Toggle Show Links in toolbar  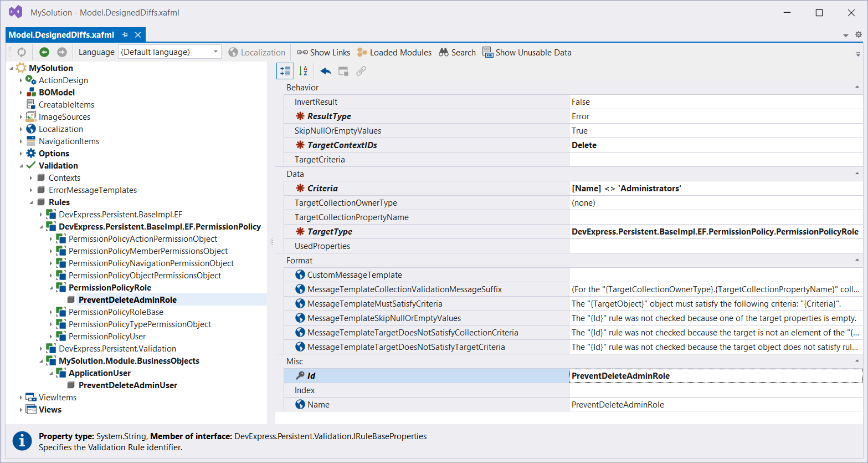point(323,52)
